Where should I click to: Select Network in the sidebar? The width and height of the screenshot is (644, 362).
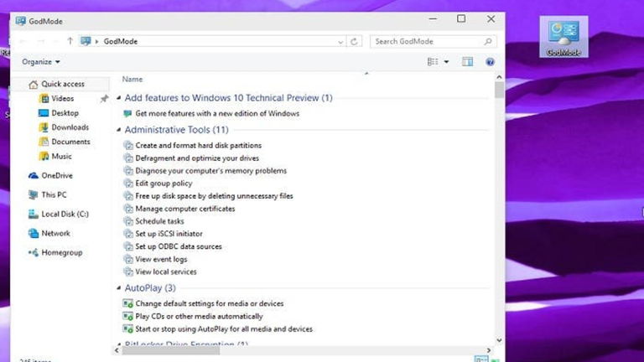click(x=49, y=234)
